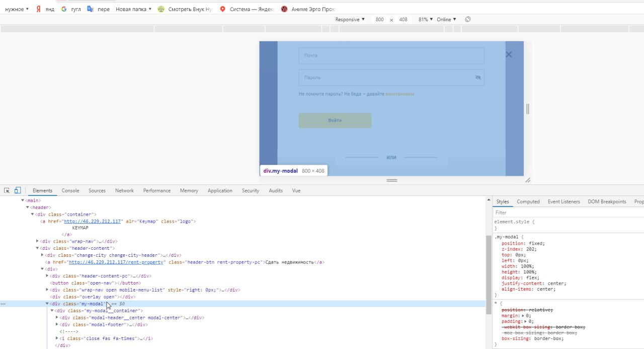Open the 81% zoom dropdown
This screenshot has height=349, width=644.
pyautogui.click(x=425, y=19)
